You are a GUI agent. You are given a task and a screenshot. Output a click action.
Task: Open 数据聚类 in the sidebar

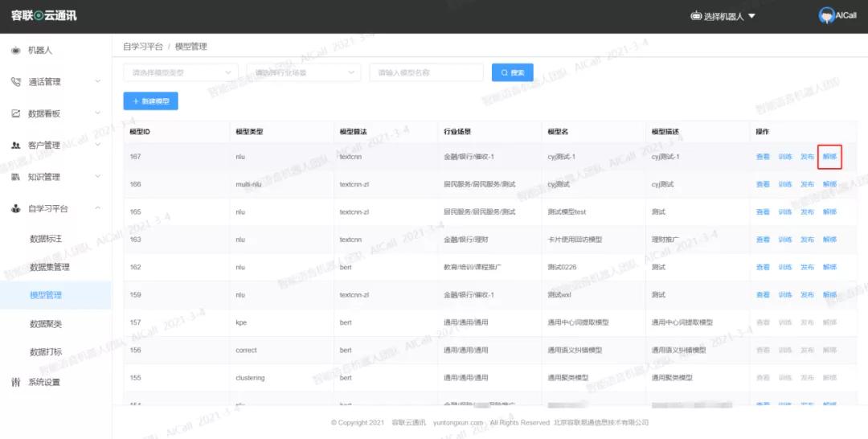(x=46, y=324)
